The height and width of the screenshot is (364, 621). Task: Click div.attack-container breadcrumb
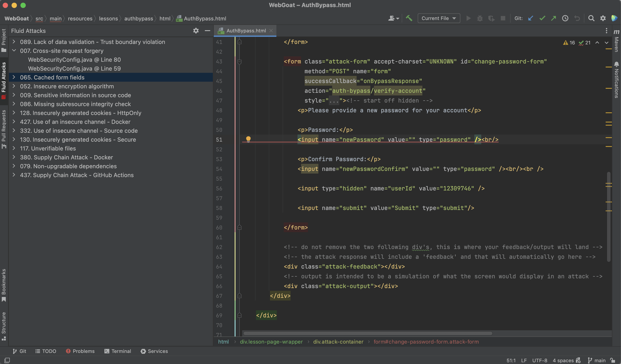338,342
